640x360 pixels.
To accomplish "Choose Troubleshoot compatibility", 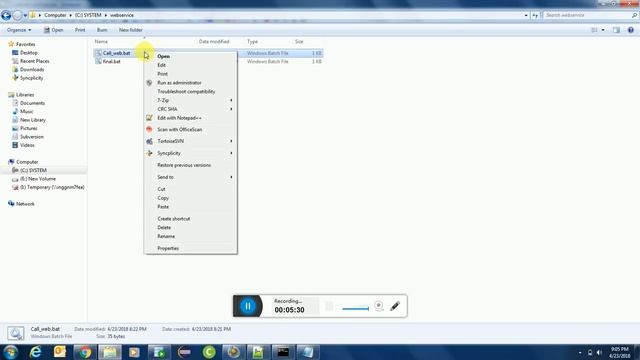I will (191, 91).
